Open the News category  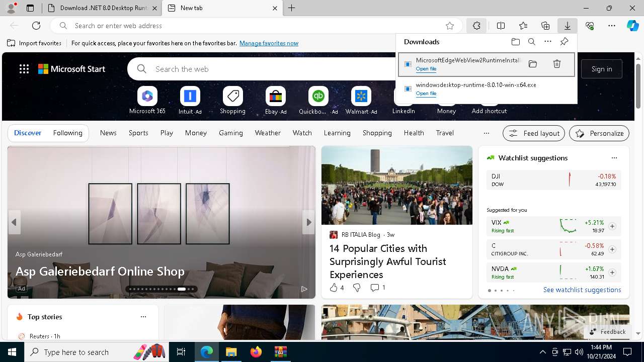click(x=108, y=133)
